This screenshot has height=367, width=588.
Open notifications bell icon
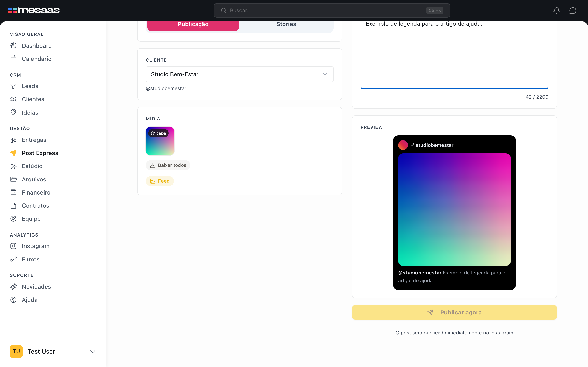pos(556,10)
